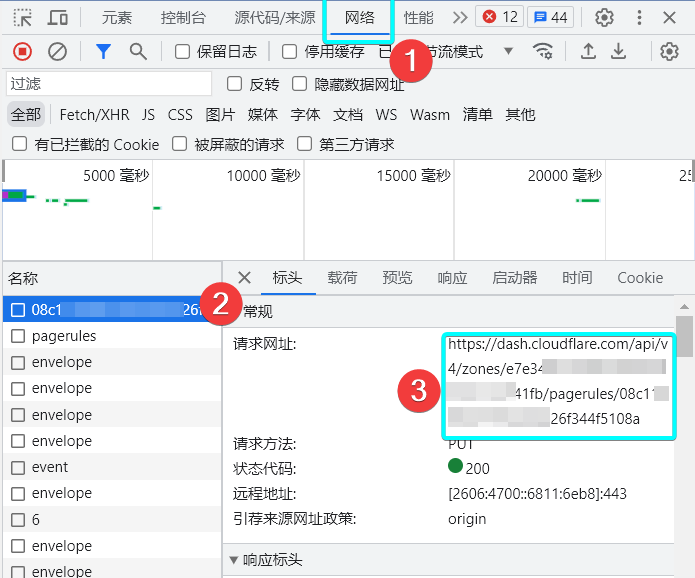Filter by Fetch/XHR request type
This screenshot has height=578, width=695.
[94, 115]
